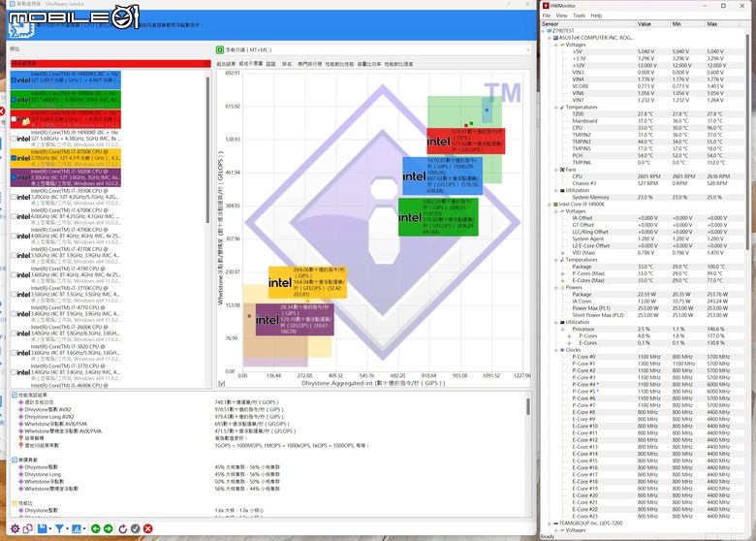Screen dimensions: 756x541
Task: Click the grey checkmark OK icon
Action: pos(136,529)
